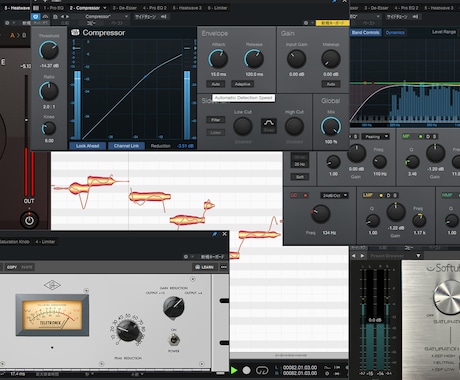Click the gear settings icon beside the yellow button
460x380 pixels.
pos(306,23)
